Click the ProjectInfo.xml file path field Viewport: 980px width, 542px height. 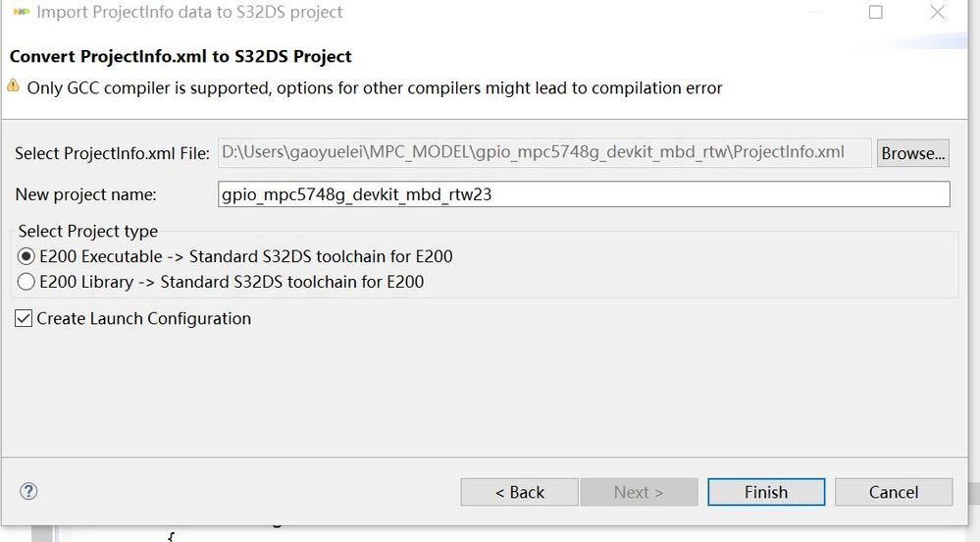click(543, 152)
